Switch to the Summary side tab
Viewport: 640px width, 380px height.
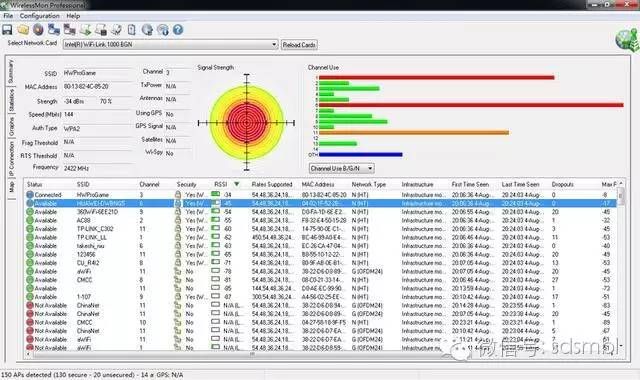pos(11,71)
